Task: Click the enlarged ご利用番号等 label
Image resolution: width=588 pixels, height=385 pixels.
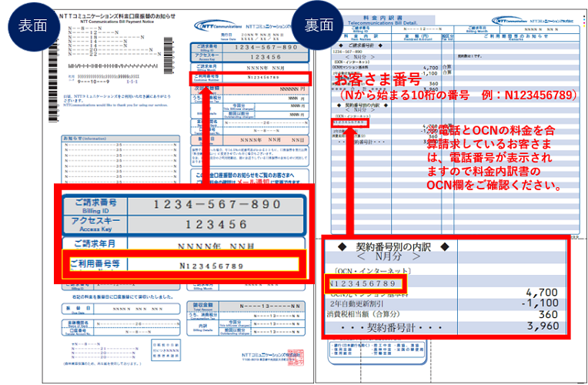Action: (x=95, y=264)
